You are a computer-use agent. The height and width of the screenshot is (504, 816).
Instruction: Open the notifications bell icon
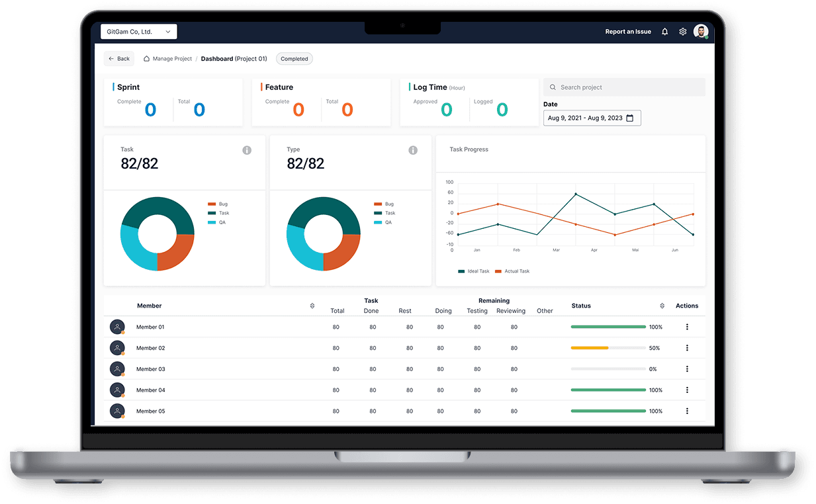[664, 32]
